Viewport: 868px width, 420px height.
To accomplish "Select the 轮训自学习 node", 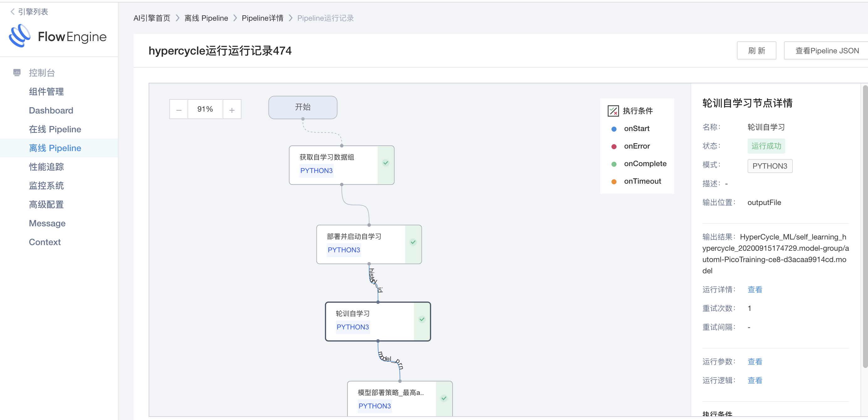I will click(x=378, y=321).
